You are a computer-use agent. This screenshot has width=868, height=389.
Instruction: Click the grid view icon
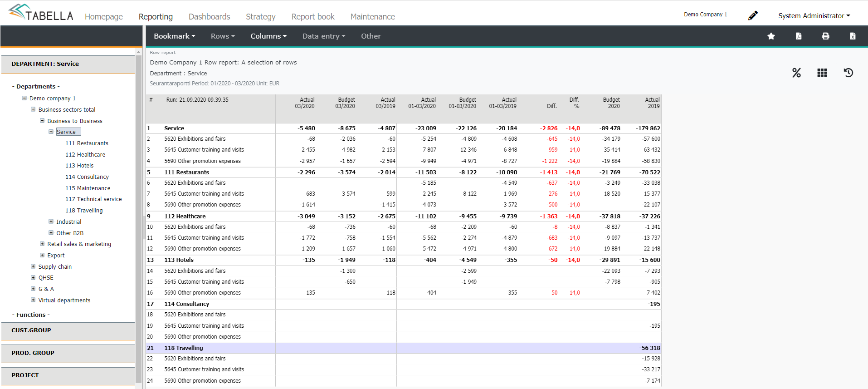point(822,73)
